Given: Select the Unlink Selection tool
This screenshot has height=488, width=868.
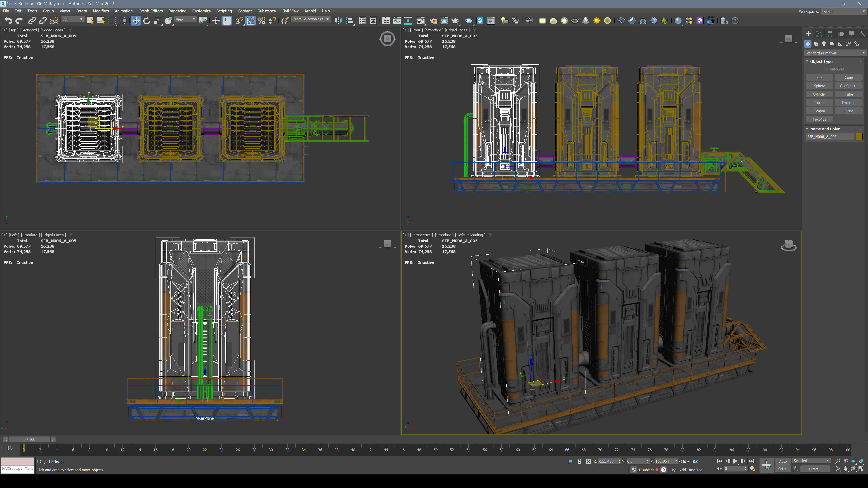Looking at the screenshot, I should pyautogui.click(x=43, y=21).
